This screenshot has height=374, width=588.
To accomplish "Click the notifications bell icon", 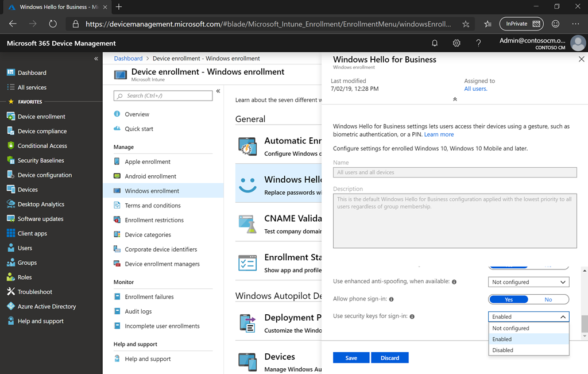I will [435, 43].
